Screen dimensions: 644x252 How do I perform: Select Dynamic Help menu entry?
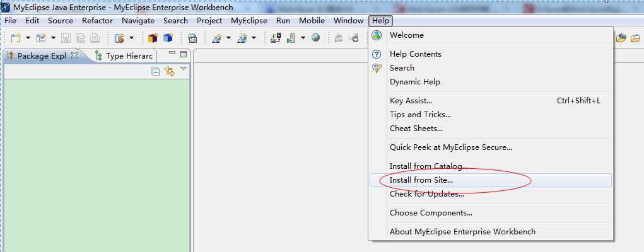491,82
